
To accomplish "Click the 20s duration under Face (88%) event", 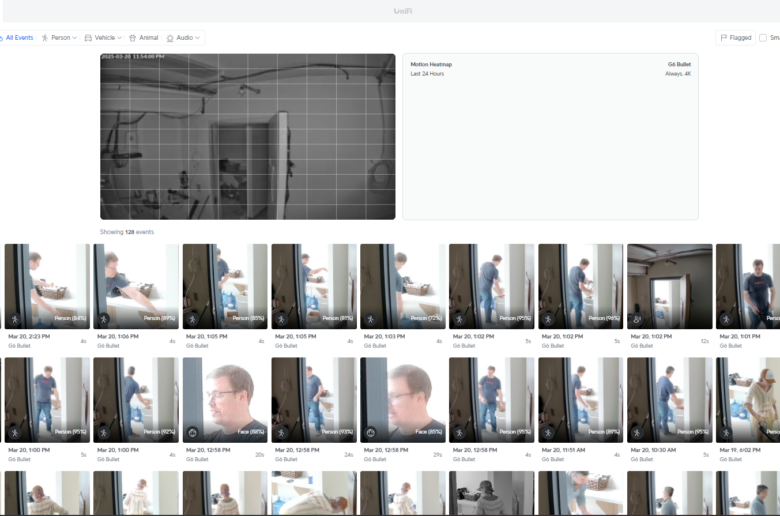I will click(260, 455).
